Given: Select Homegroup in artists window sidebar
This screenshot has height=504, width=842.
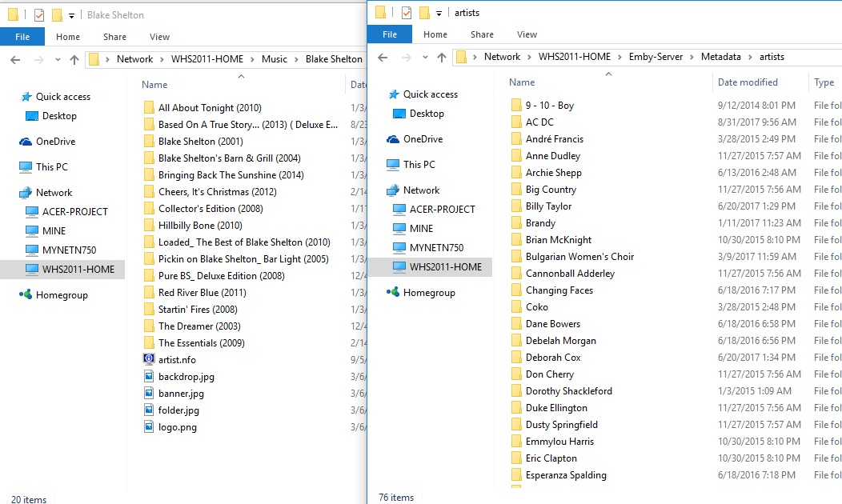Looking at the screenshot, I should (x=428, y=293).
